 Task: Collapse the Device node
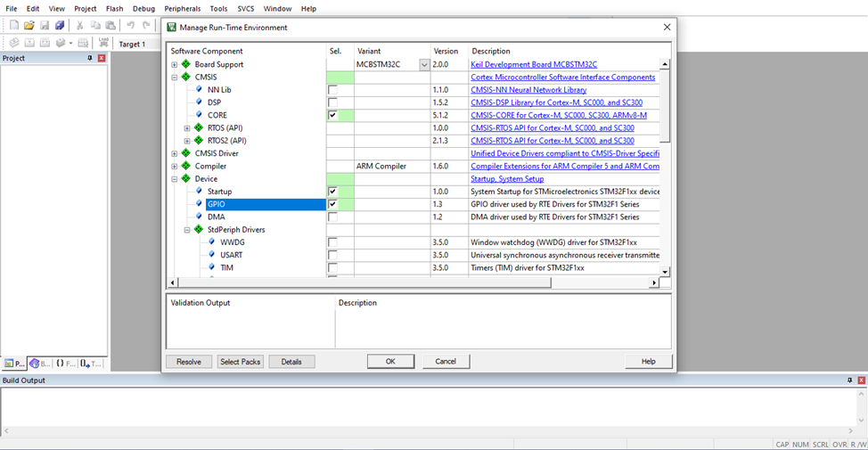click(175, 179)
